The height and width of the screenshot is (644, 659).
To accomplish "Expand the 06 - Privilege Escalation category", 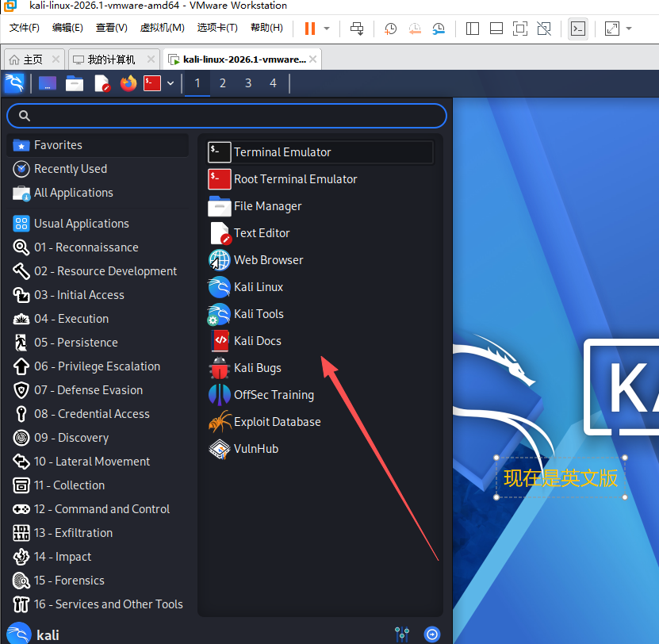I will (97, 366).
